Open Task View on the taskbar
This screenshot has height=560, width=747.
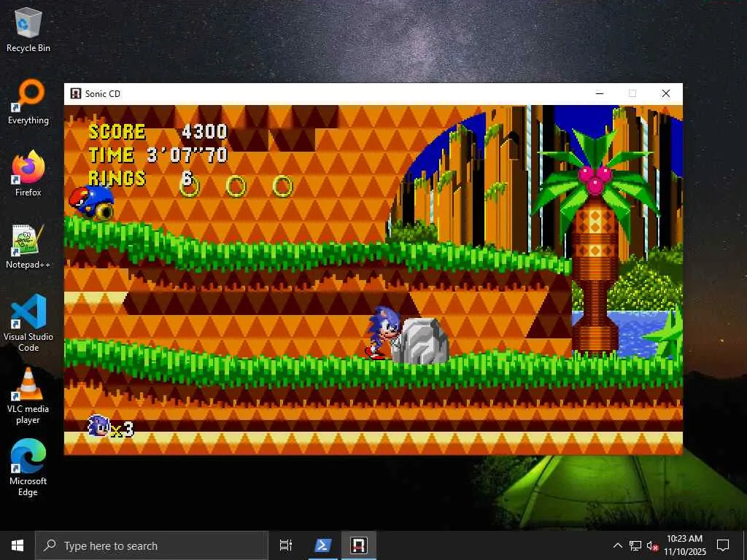coord(286,545)
